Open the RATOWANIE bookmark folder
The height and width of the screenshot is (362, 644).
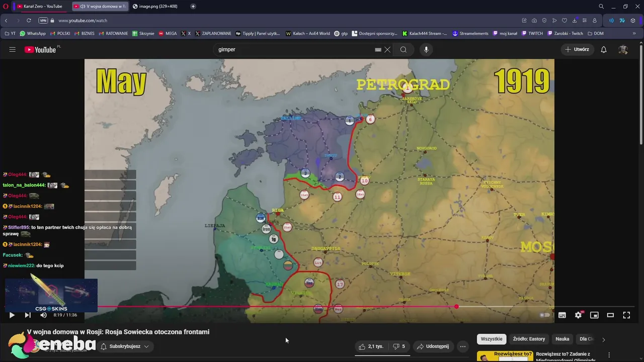tap(113, 34)
